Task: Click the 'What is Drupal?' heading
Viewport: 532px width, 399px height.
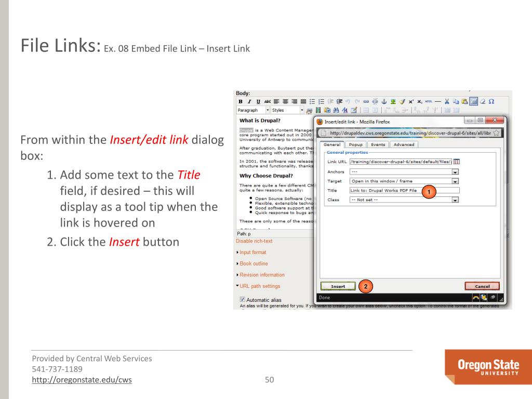Action: (x=260, y=121)
